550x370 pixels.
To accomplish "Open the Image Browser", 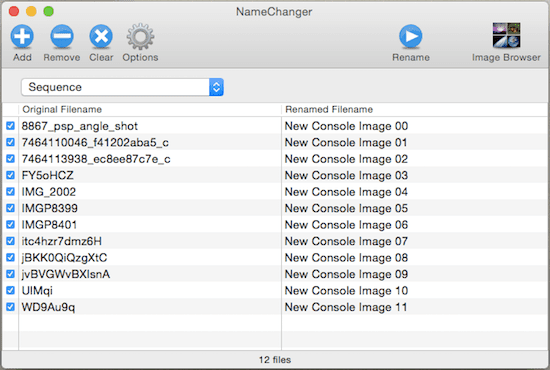I will 506,35.
